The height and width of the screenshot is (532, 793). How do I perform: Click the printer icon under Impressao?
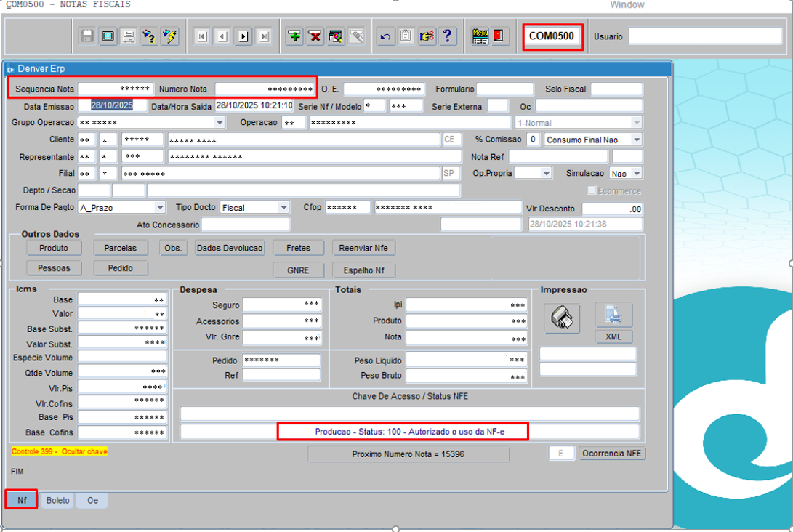point(562,318)
